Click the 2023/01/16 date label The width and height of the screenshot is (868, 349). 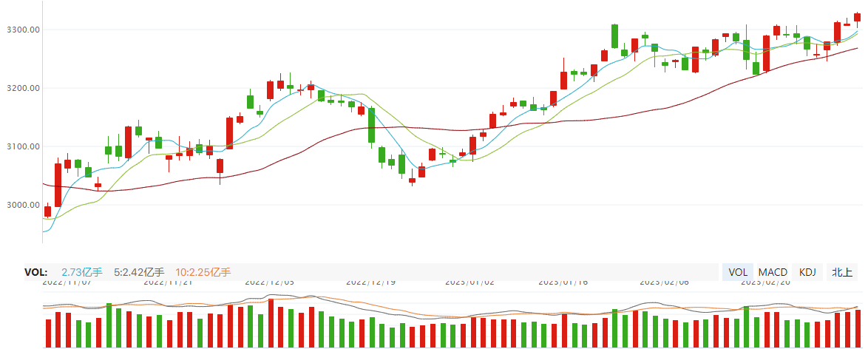pyautogui.click(x=563, y=282)
